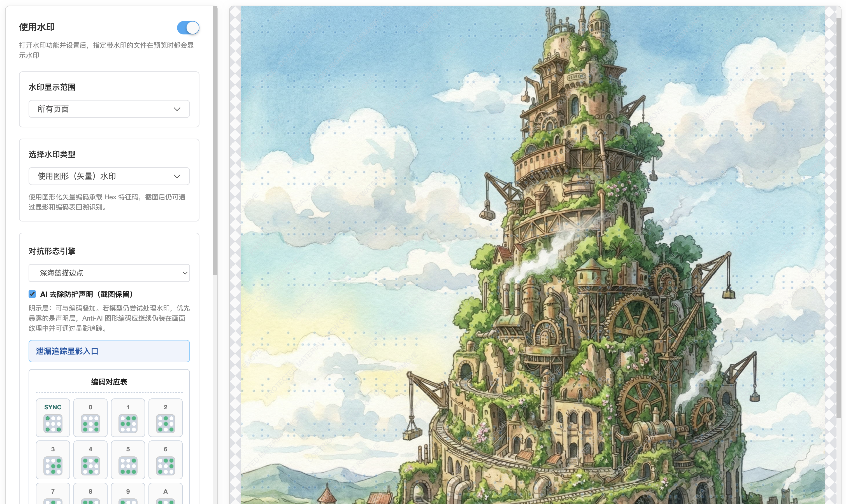The height and width of the screenshot is (504, 846).
Task: Click the 使用水印 heading text
Action: (37, 27)
